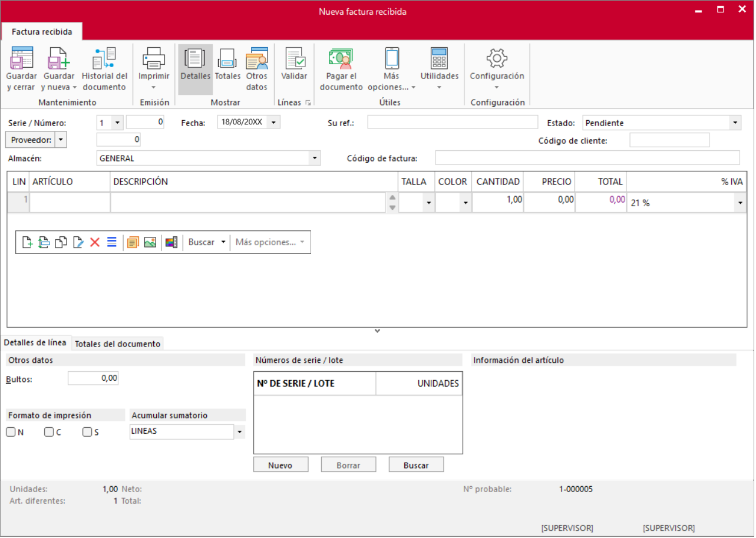Click the DESCRIPCIÓN cell in line 1

pos(249,202)
